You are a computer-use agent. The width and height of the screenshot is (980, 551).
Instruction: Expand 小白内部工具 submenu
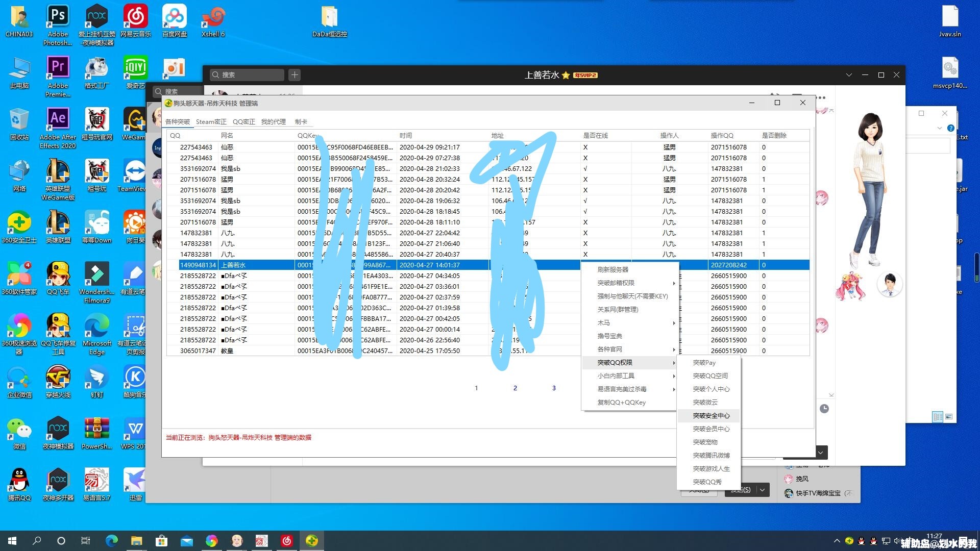pyautogui.click(x=630, y=375)
